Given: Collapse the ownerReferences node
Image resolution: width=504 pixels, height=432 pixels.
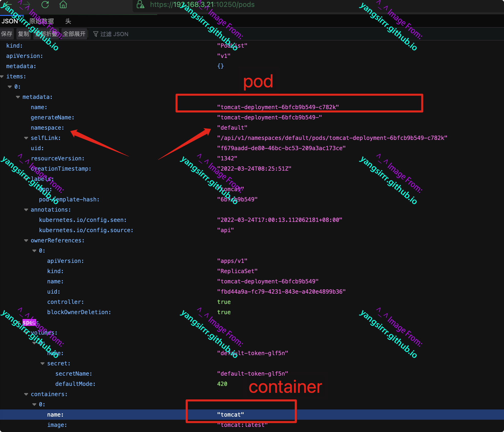Looking at the screenshot, I should coord(26,240).
